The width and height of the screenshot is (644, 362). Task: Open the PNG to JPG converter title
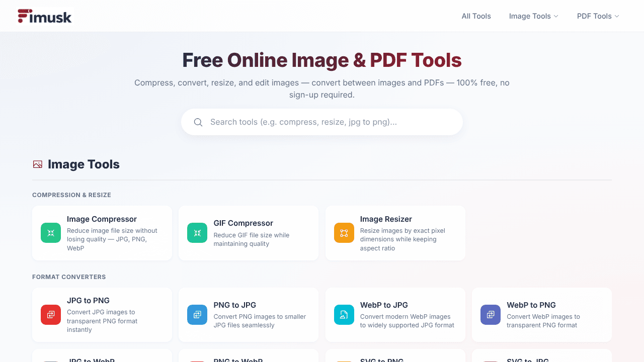point(235,305)
